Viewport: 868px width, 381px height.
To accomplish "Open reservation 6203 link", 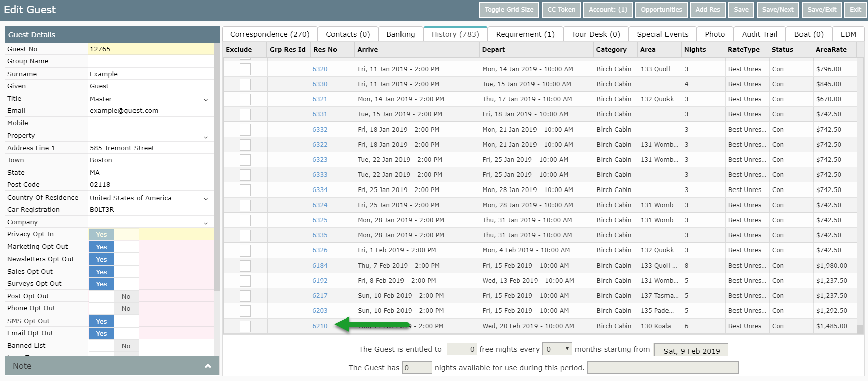I will (320, 311).
